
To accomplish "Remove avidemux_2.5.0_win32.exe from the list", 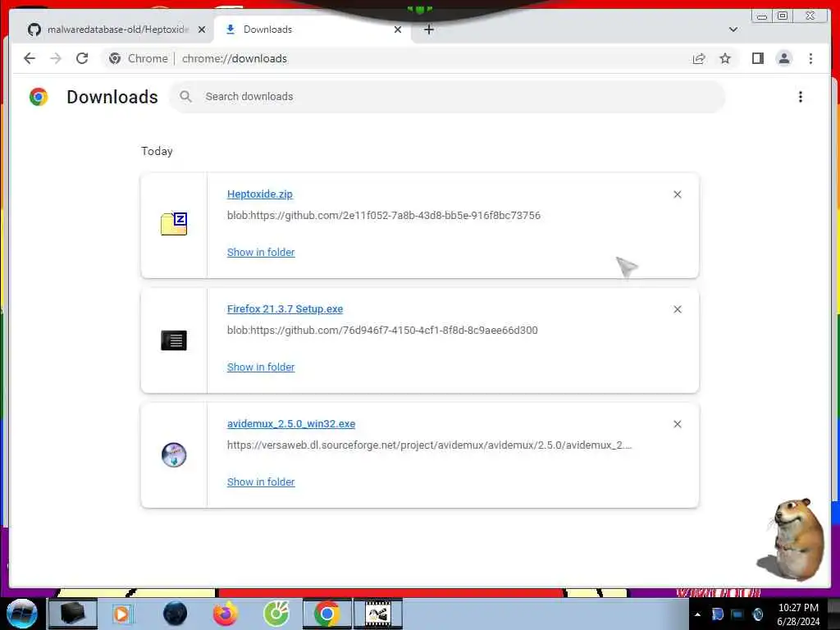I will coord(677,424).
